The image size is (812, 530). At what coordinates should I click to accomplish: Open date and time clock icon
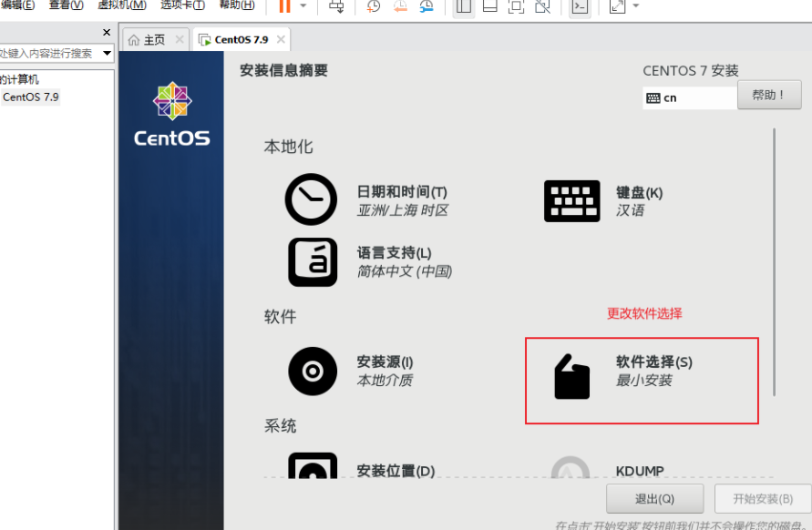pyautogui.click(x=311, y=199)
